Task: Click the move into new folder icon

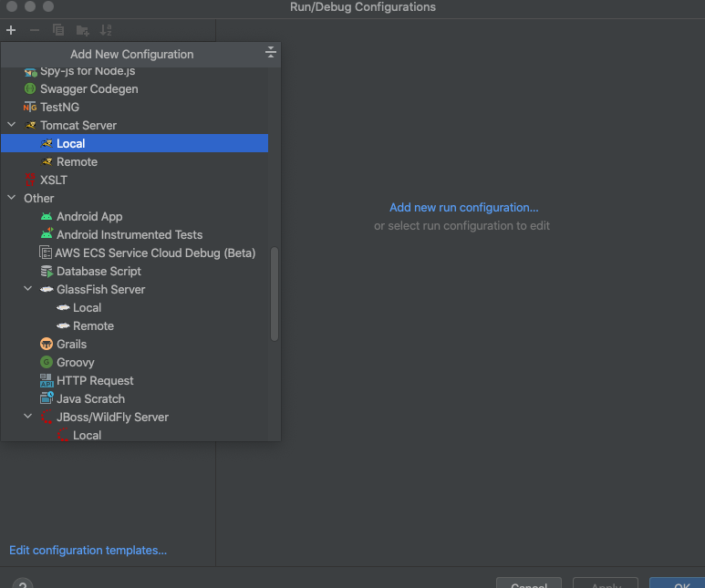Action: click(82, 30)
